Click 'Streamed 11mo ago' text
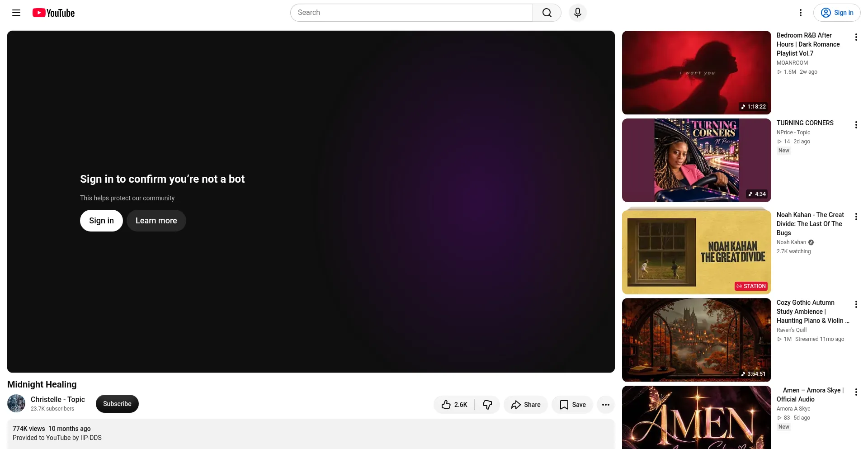 (x=820, y=339)
